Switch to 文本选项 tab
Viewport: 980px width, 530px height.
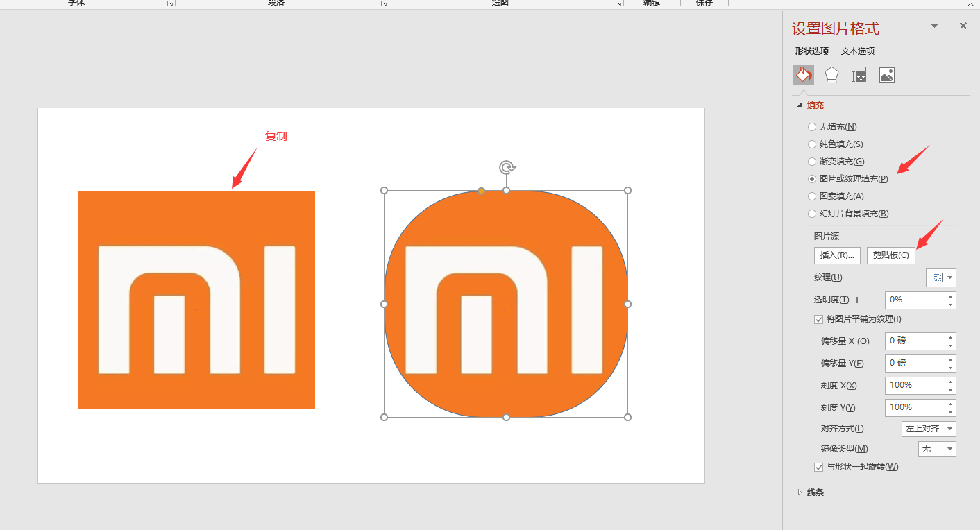(858, 51)
